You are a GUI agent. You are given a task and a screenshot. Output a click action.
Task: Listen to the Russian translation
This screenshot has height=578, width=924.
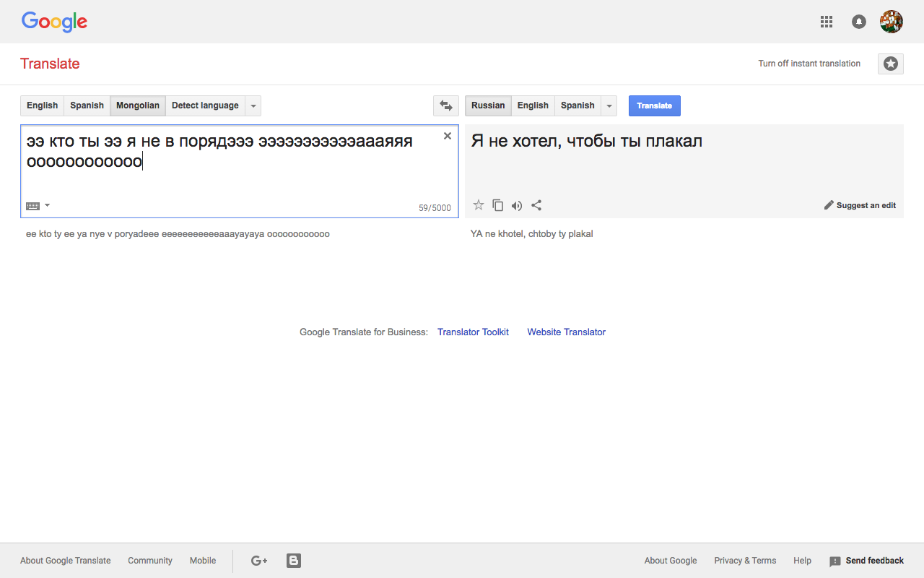tap(517, 206)
